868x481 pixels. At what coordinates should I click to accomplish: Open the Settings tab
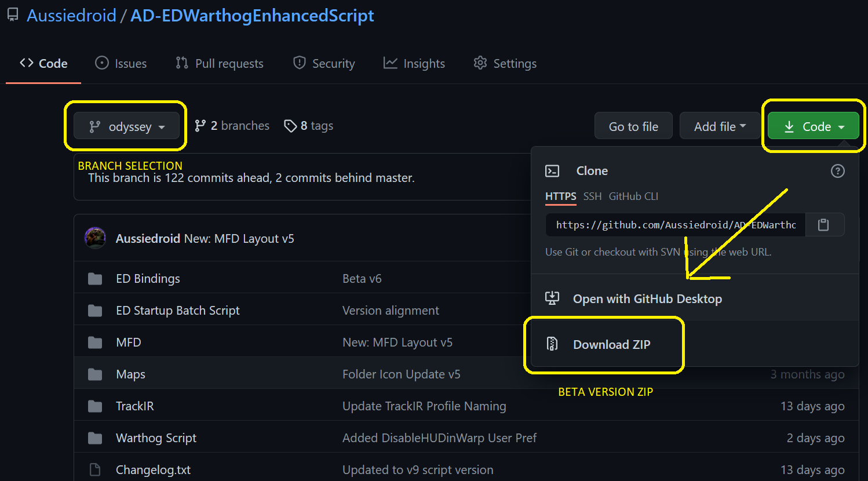pyautogui.click(x=505, y=63)
